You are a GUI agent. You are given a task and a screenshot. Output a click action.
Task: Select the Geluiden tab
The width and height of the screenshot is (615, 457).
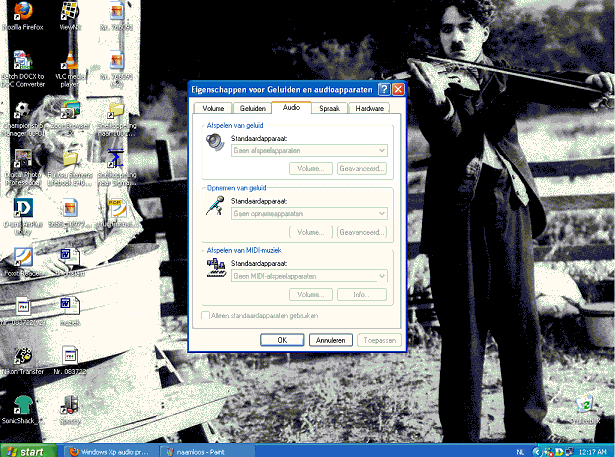[x=252, y=107]
